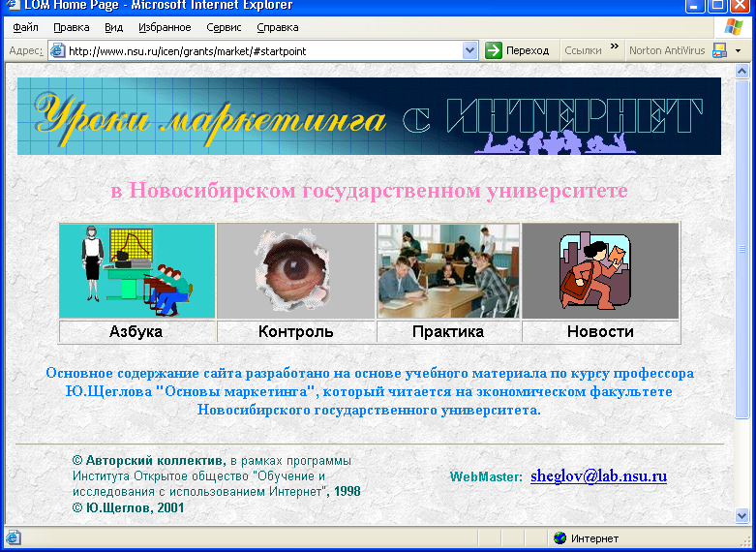Maximize the Internet Explorer window
Viewport: 756px width, 552px height.
click(x=718, y=5)
